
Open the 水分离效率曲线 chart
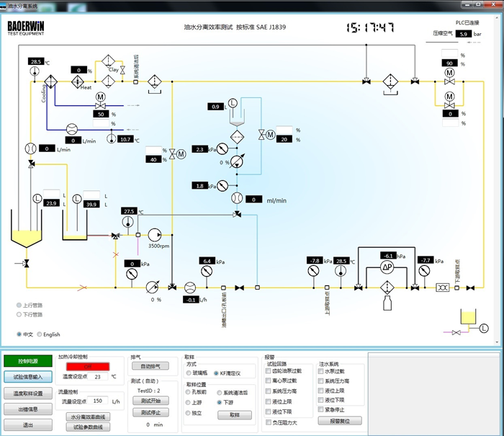[x=88, y=417]
